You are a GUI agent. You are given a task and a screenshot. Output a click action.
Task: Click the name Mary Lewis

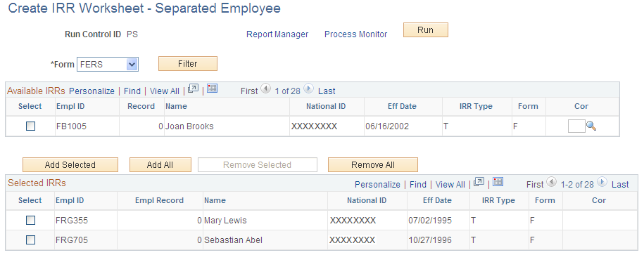click(x=225, y=221)
